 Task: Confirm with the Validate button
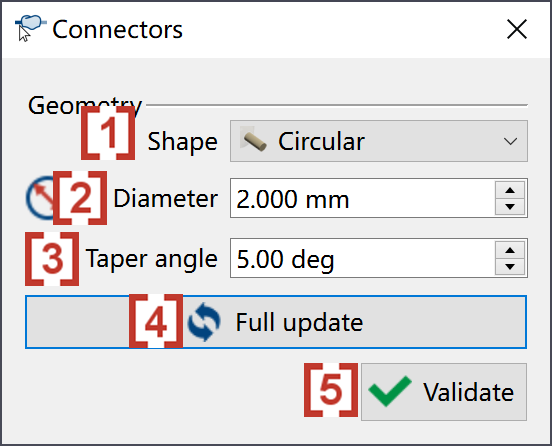click(444, 392)
